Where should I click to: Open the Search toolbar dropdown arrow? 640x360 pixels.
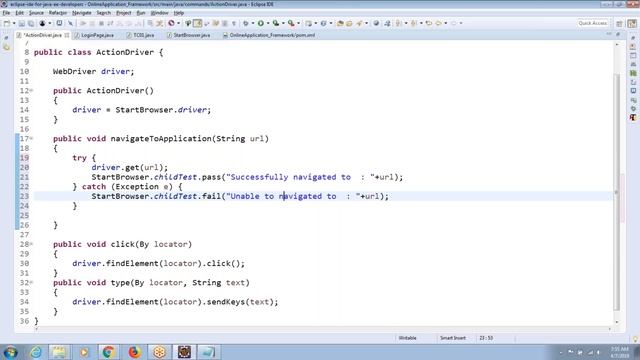point(367,23)
